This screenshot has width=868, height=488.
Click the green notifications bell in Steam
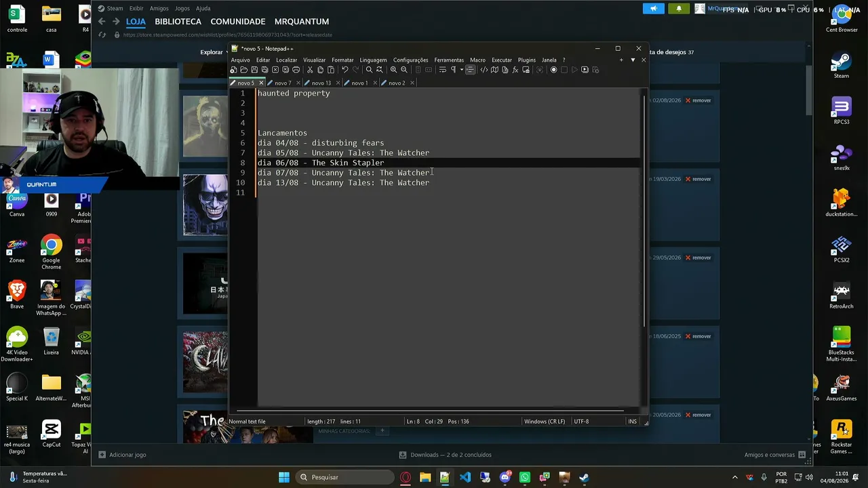(x=679, y=9)
